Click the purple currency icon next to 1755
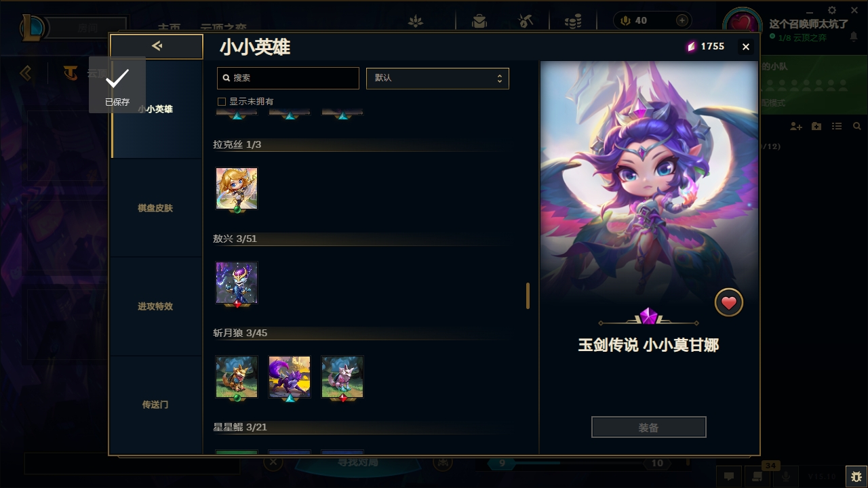Screen dimensions: 868x488 tap(691, 46)
